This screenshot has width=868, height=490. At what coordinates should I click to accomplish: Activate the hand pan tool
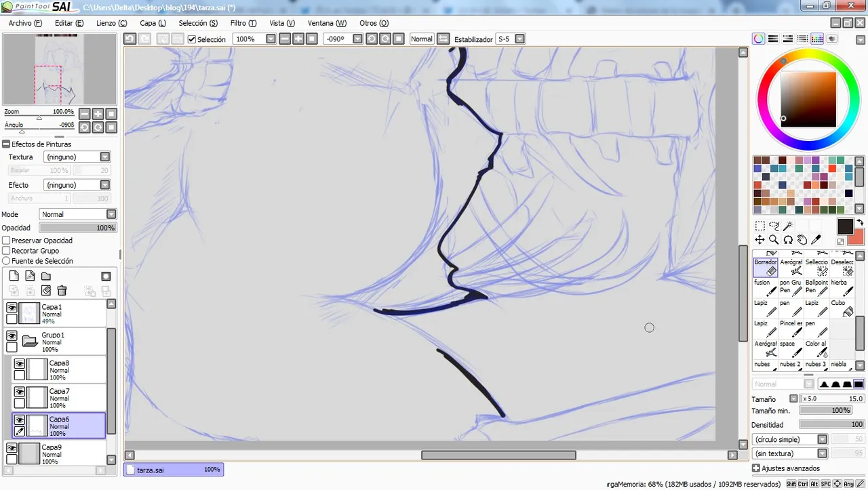click(802, 240)
